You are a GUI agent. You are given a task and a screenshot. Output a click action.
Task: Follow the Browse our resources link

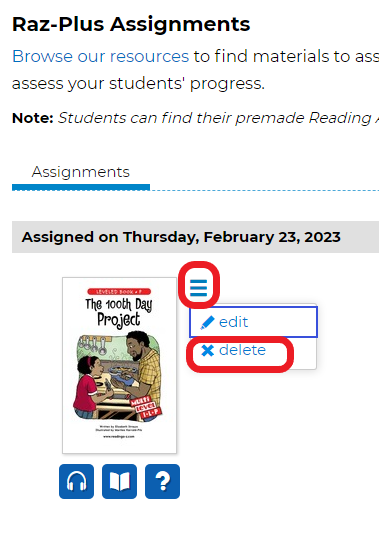click(100, 56)
